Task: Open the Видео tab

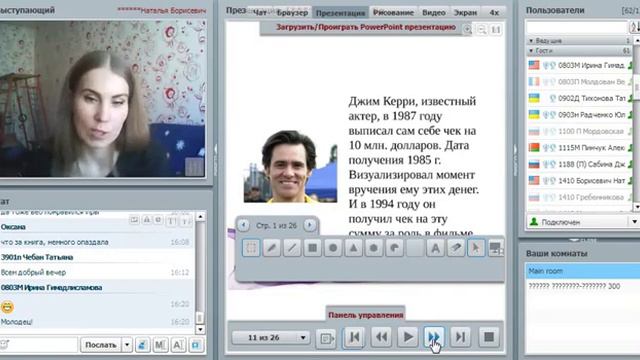Action: pyautogui.click(x=433, y=13)
